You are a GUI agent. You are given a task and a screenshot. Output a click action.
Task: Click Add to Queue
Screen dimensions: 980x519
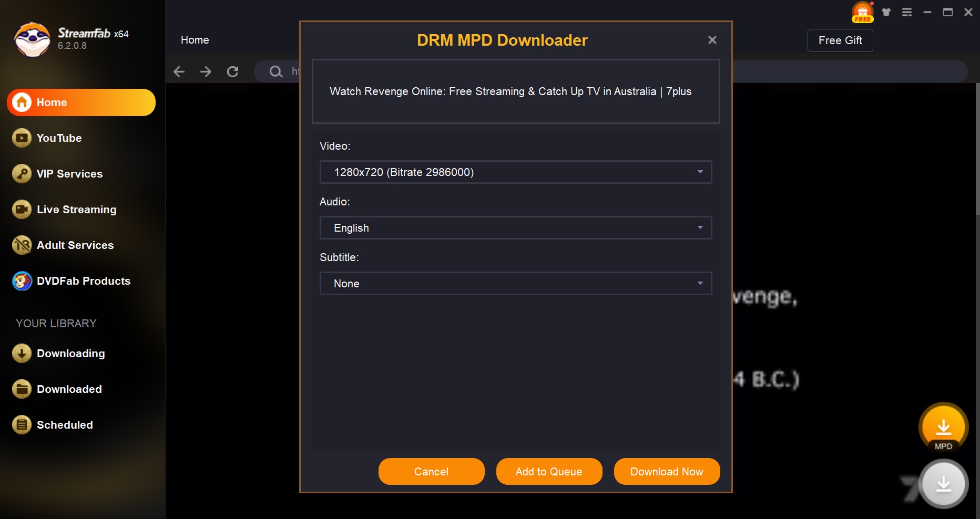[x=549, y=472]
